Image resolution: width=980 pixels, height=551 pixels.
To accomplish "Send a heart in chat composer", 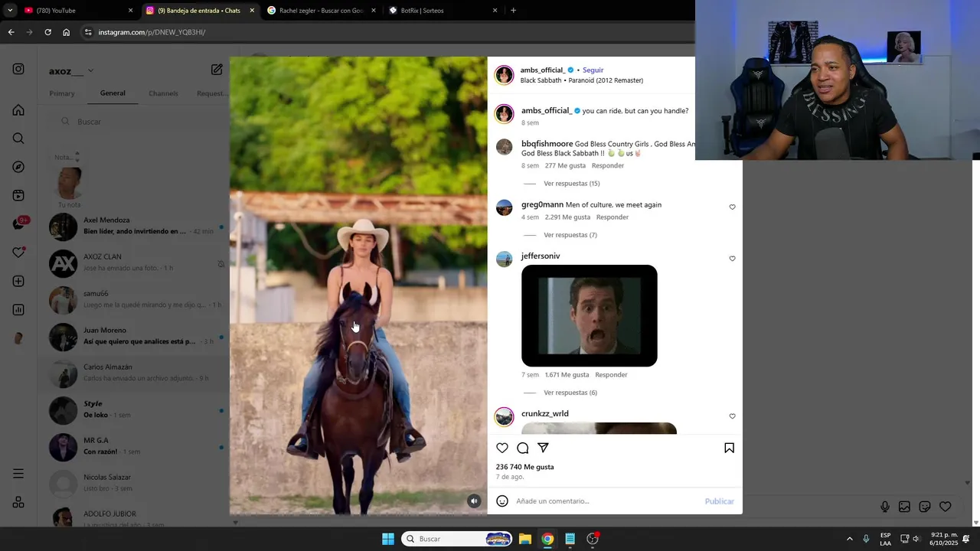I will point(946,507).
